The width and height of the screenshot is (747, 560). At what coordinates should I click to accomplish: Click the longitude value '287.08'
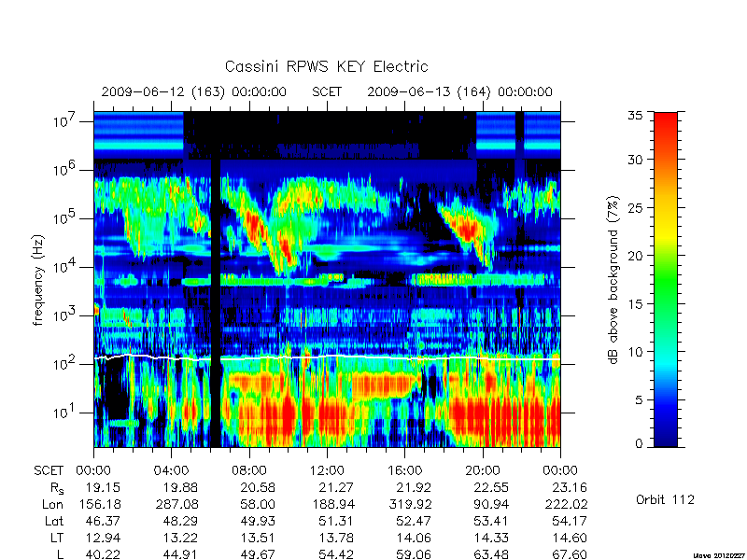pos(177,504)
